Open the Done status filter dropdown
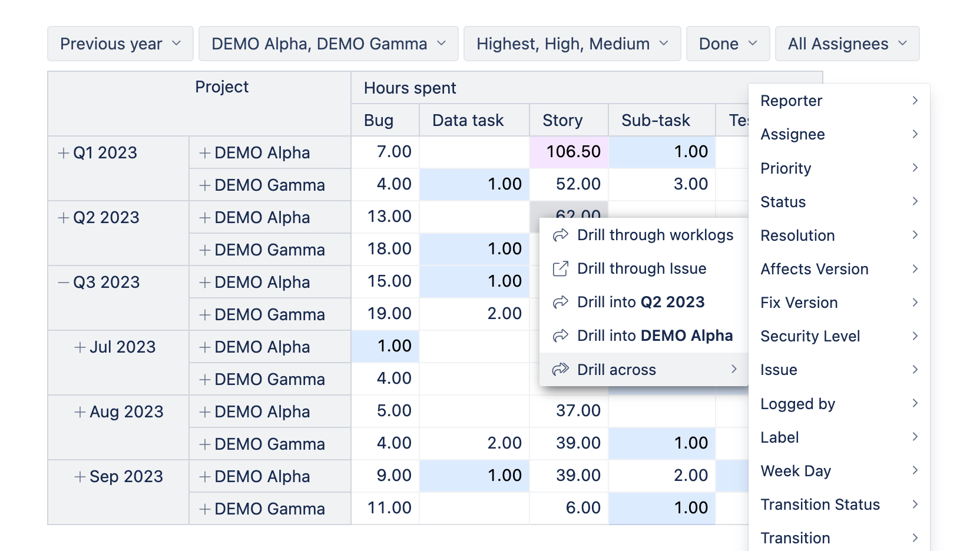 (728, 44)
